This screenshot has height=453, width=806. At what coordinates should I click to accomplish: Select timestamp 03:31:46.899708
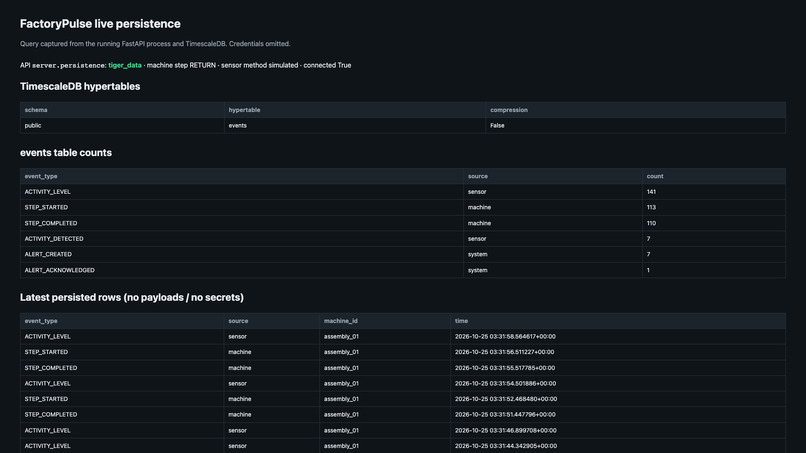506,430
